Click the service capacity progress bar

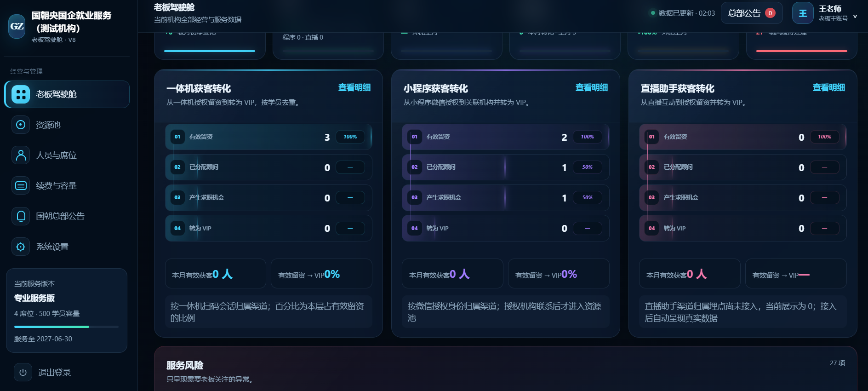point(66,327)
